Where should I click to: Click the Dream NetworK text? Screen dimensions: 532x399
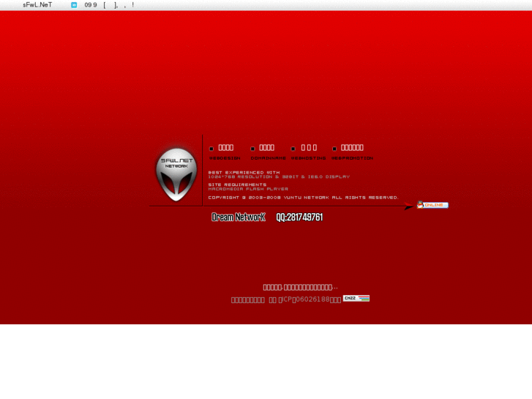coord(238,217)
